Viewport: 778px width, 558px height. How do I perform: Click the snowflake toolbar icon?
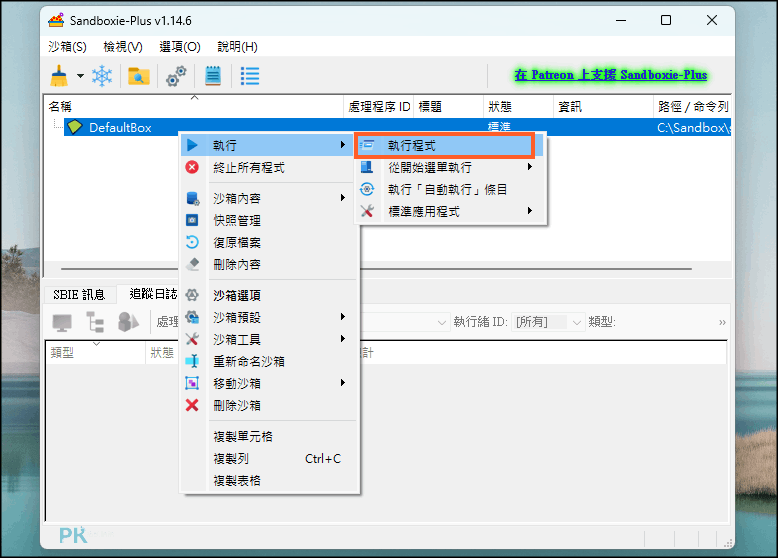(102, 76)
